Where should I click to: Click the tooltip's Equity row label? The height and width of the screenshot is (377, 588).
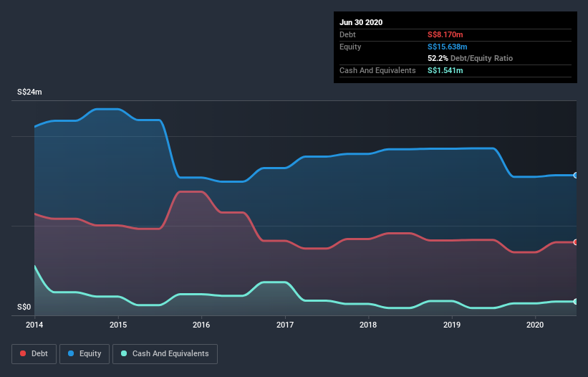350,47
